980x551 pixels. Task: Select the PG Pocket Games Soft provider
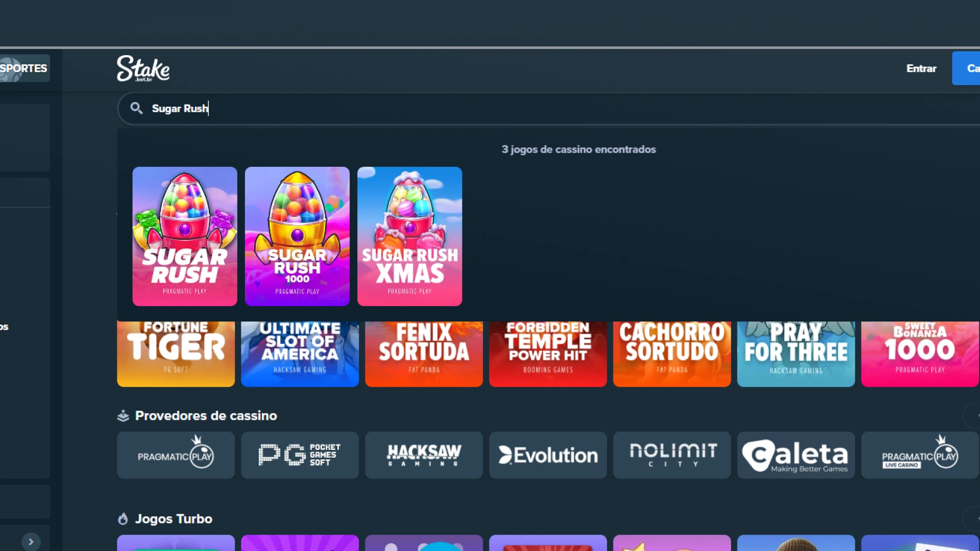click(300, 455)
